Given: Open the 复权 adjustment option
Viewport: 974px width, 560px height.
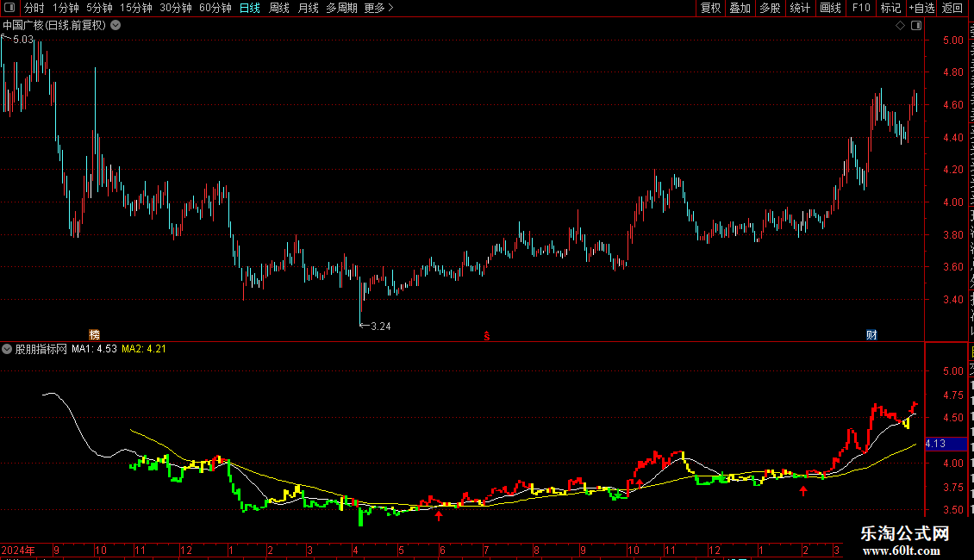Looking at the screenshot, I should pos(710,8).
